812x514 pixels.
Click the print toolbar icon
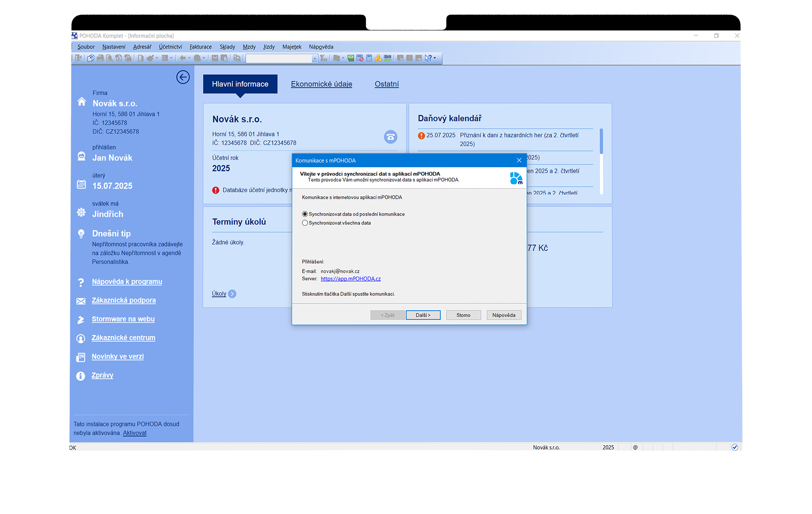(100, 58)
